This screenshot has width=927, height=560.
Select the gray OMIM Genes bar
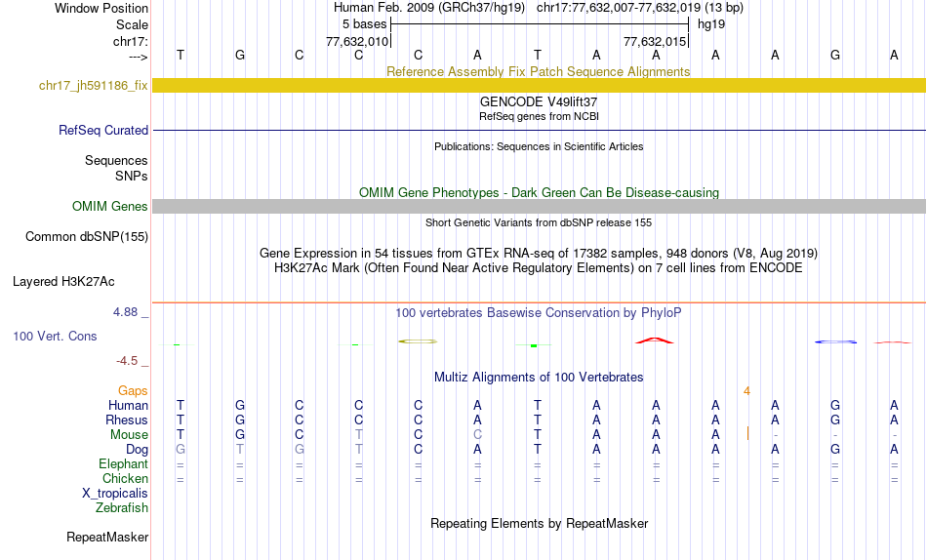click(540, 207)
